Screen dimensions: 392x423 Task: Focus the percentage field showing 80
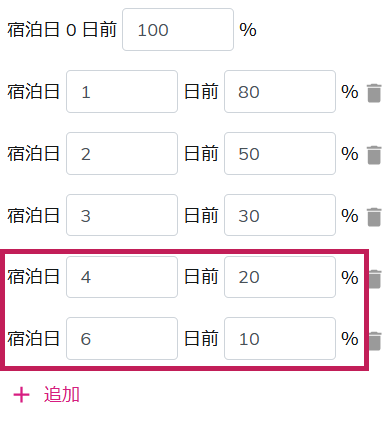pos(280,91)
